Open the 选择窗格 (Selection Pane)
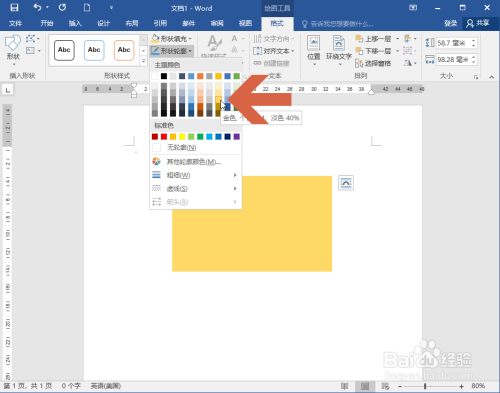The image size is (500, 393). click(x=373, y=63)
